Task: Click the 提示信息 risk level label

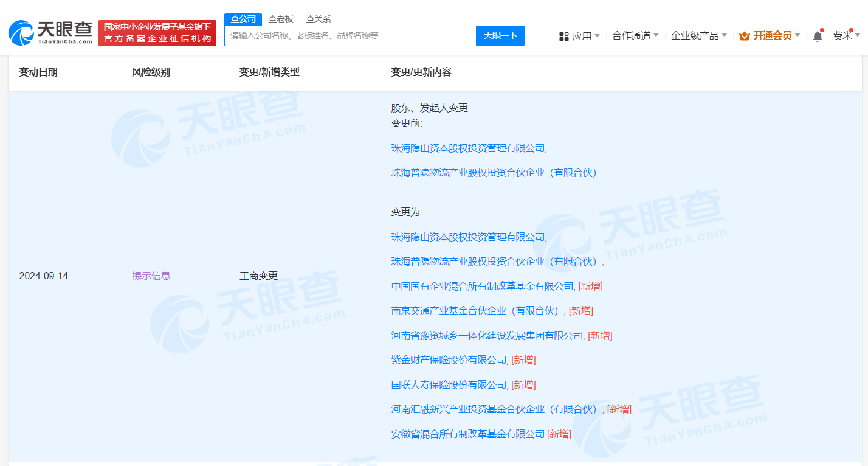Action: (151, 276)
